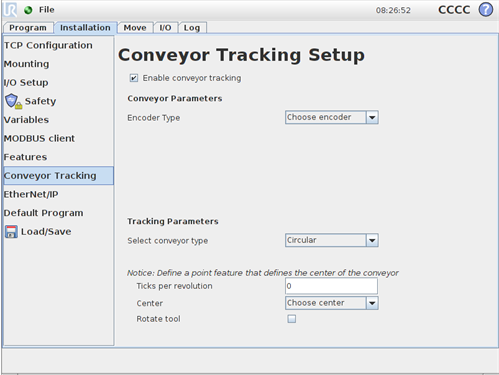The height and width of the screenshot is (375, 499).
Task: Click the Safety shield lock icon
Action: click(x=13, y=101)
